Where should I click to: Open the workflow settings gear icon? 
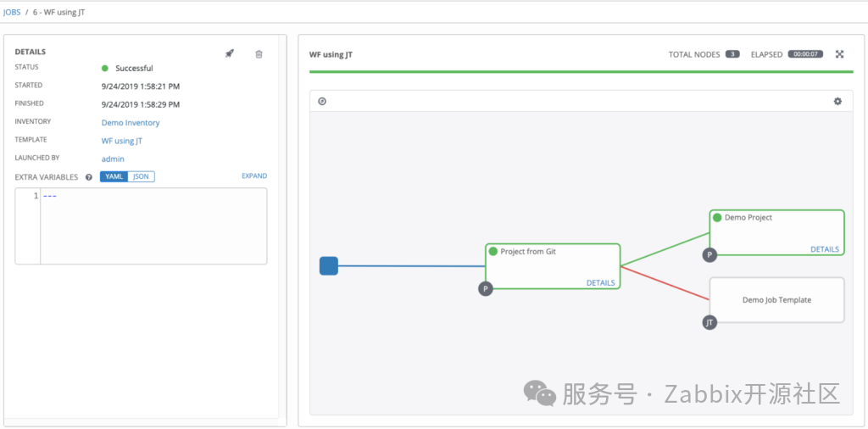pos(837,102)
